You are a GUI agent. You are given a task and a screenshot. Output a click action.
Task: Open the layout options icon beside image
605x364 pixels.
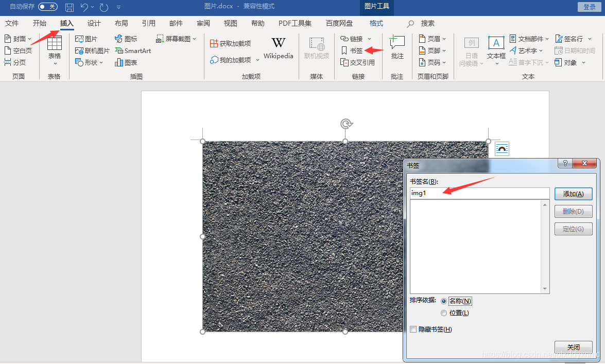pos(502,149)
